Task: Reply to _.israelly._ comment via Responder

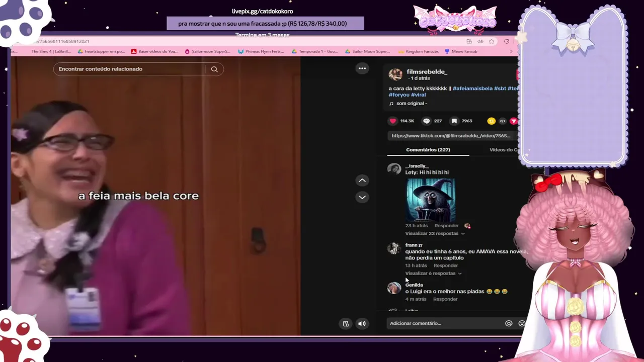Action: (x=446, y=226)
